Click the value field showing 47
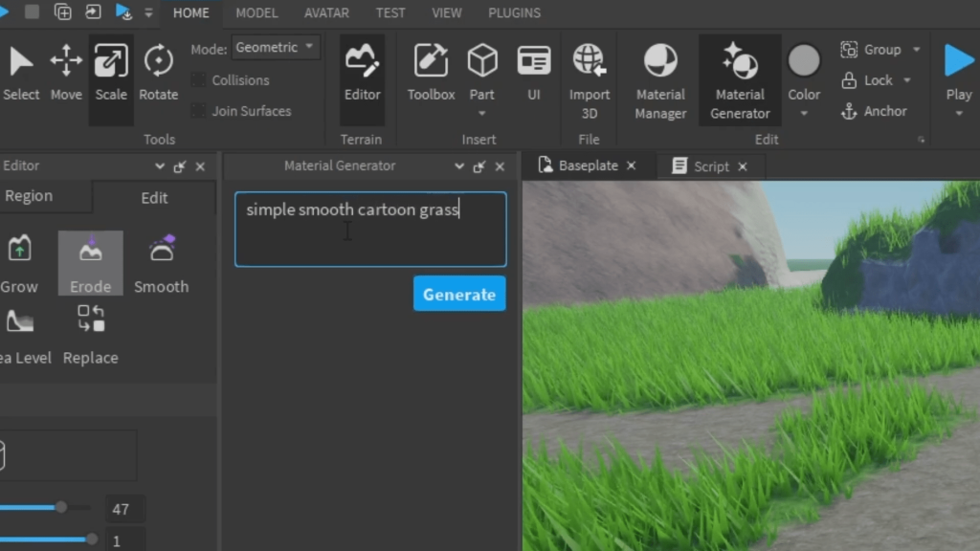 point(123,509)
